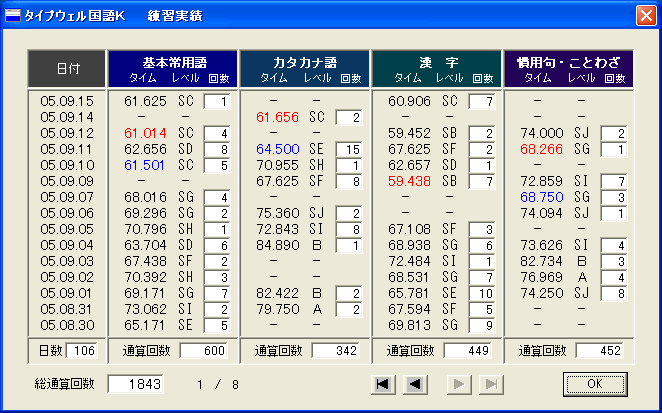Screen dimensions: 662x413
Task: Click the 通算回数 field showing 449
Action: [467, 351]
